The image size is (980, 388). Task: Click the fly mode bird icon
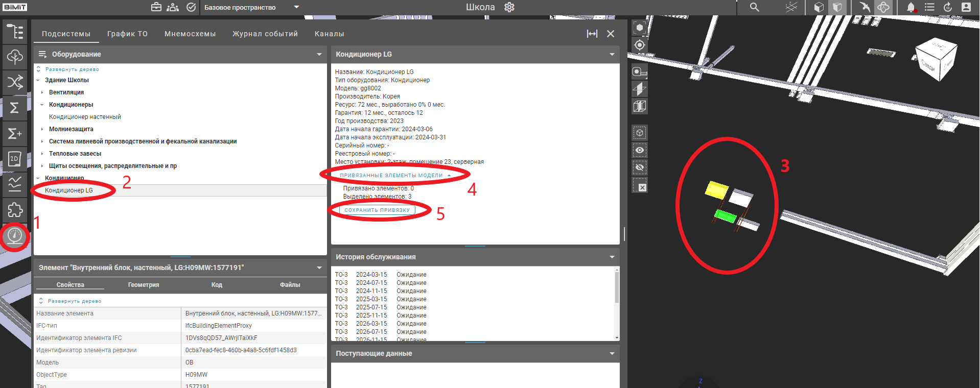[865, 7]
